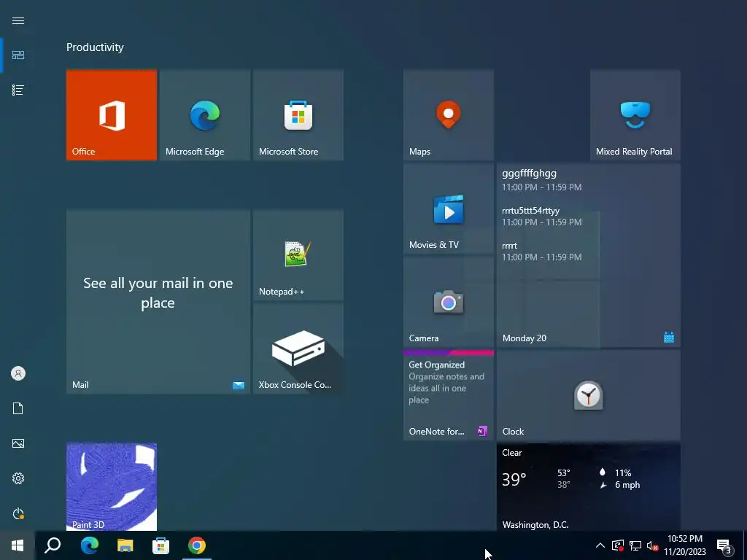Screen dimensions: 747x560
Task: Launch Mixed Reality Portal tile
Action: coord(635,114)
